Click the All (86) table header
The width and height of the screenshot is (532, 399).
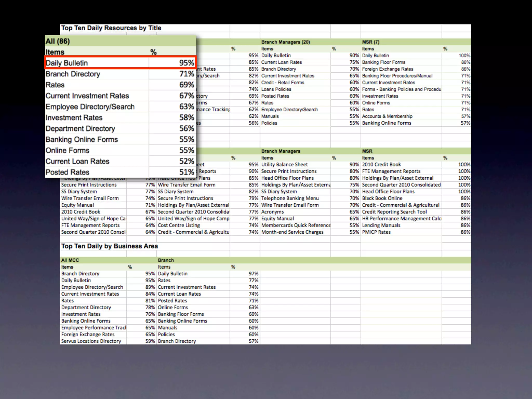(x=58, y=41)
